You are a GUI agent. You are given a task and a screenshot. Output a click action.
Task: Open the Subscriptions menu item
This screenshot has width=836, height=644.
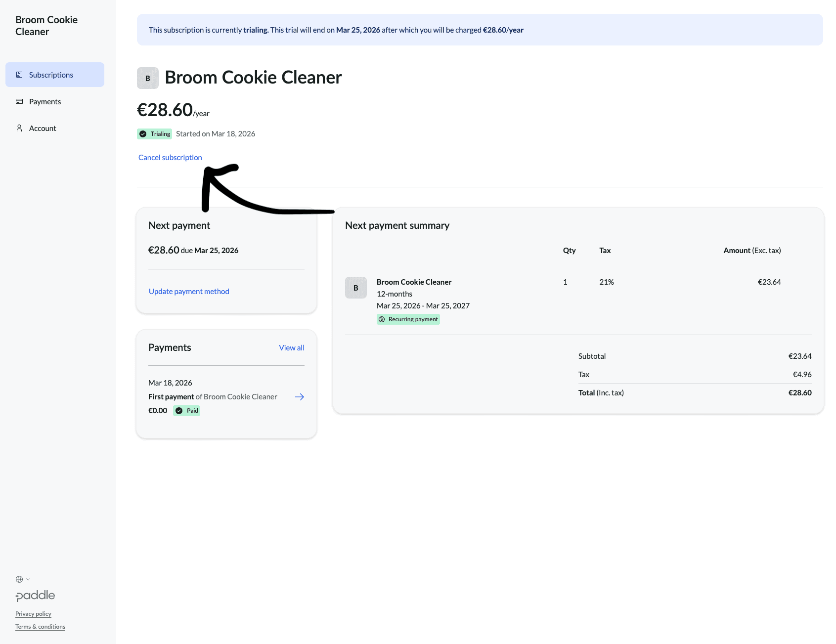(x=51, y=75)
